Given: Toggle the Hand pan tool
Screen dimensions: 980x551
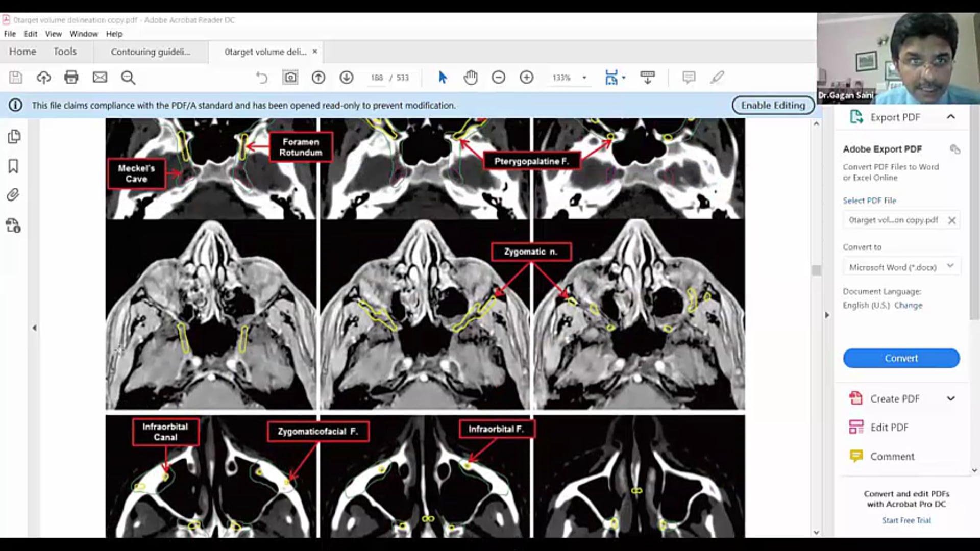Looking at the screenshot, I should (x=470, y=77).
